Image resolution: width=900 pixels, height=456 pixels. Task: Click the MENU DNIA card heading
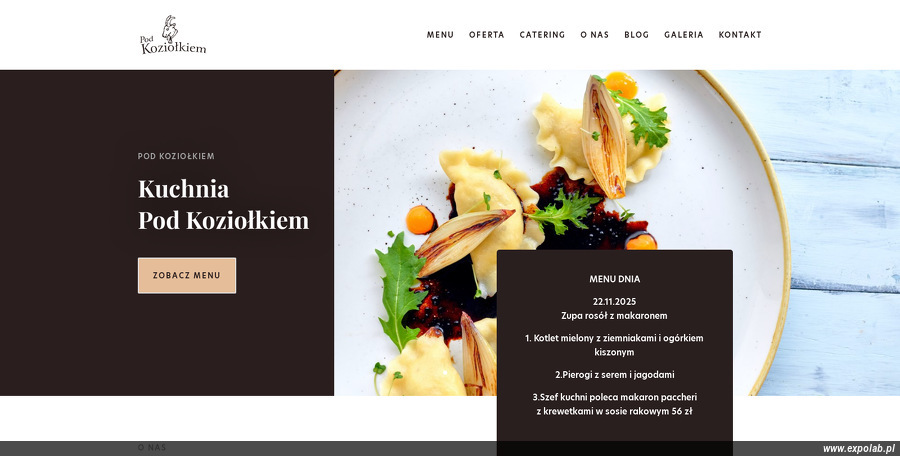pyautogui.click(x=615, y=279)
